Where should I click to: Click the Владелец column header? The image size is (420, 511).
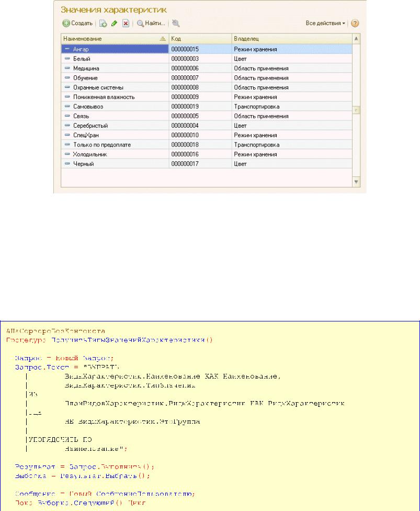click(292, 39)
